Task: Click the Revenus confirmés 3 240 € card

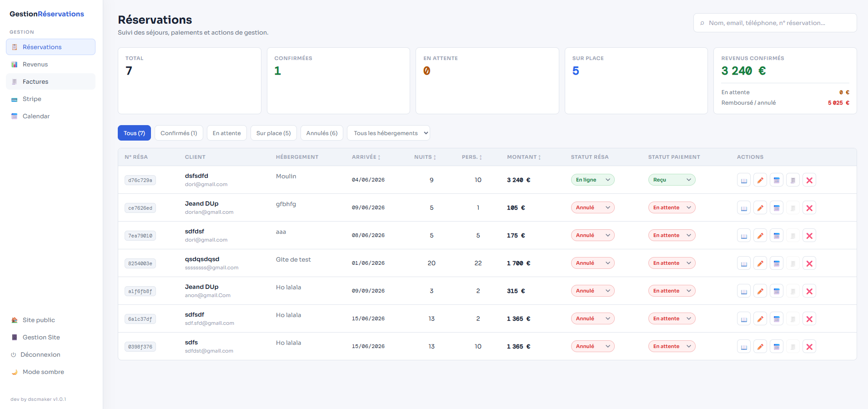Action: coord(785,81)
